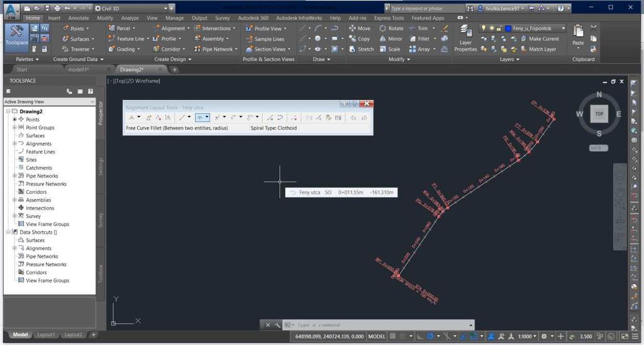The width and height of the screenshot is (644, 345).
Task: Click the Paste clipboard button
Action: pos(578,35)
